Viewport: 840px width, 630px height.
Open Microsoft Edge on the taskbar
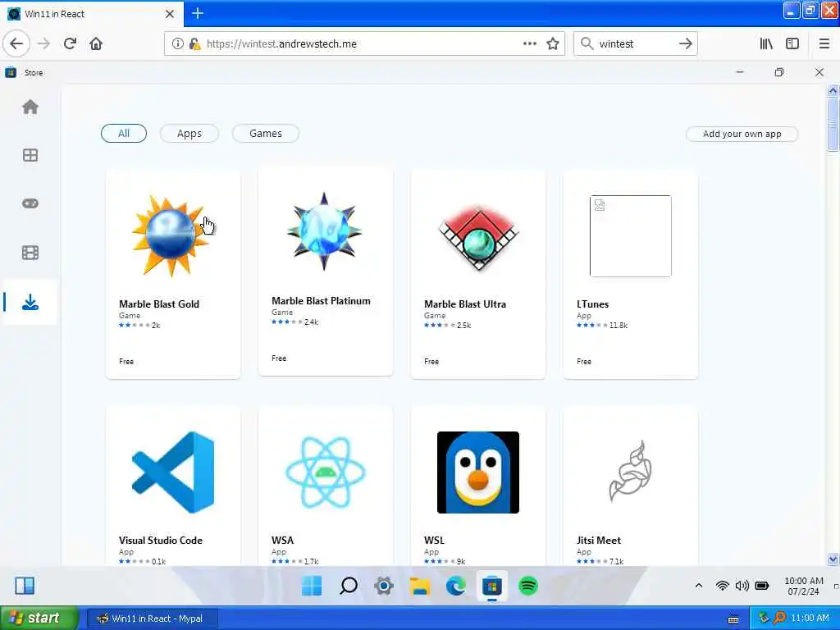tap(456, 586)
